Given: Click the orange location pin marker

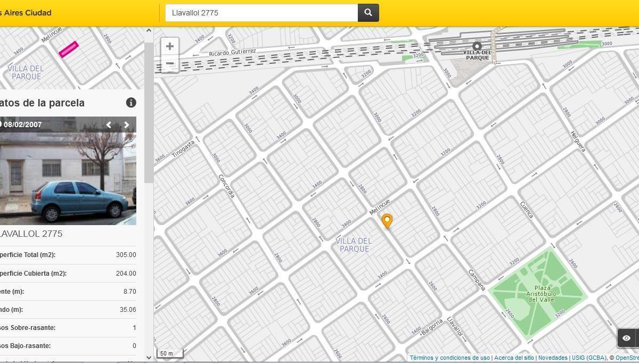Looking at the screenshot, I should click(x=387, y=221).
